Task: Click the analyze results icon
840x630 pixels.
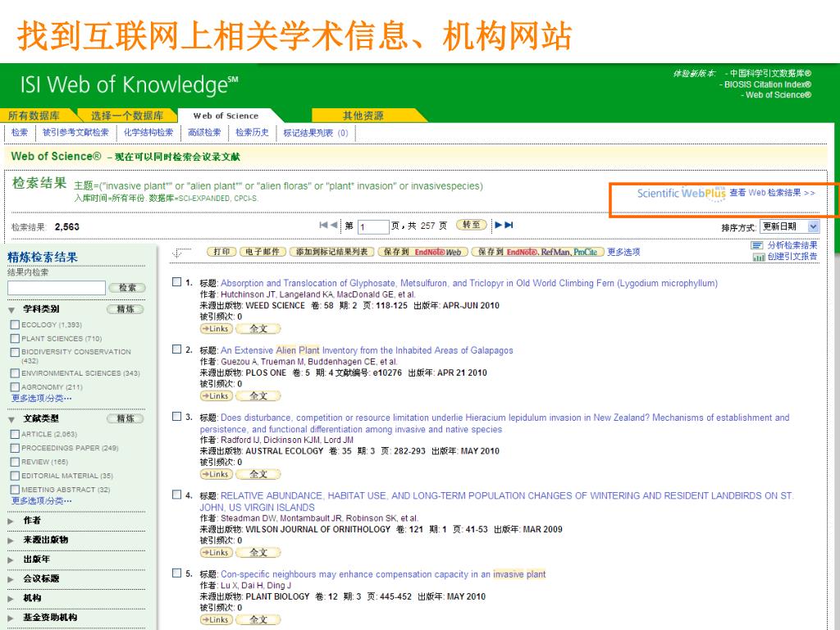Action: click(757, 245)
